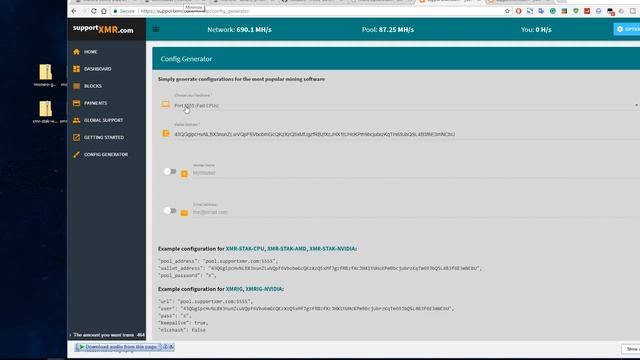This screenshot has height=360, width=640.
Task: Click the Worker Name input field
Action: (416, 173)
